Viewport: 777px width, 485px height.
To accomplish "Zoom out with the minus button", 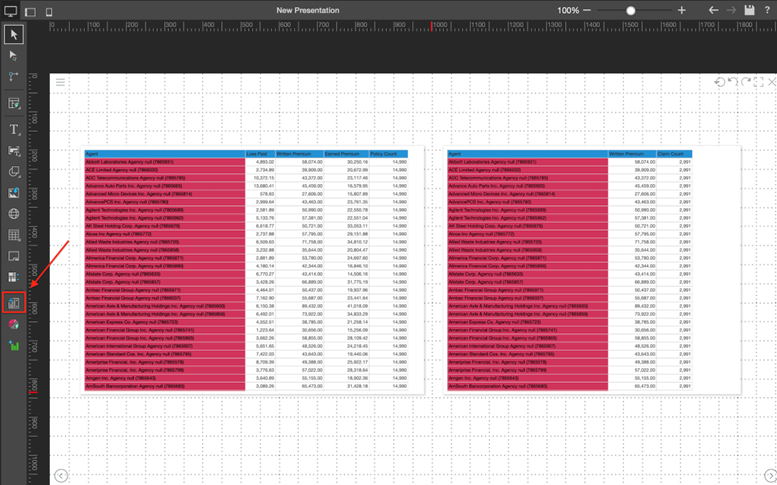I will coord(587,10).
